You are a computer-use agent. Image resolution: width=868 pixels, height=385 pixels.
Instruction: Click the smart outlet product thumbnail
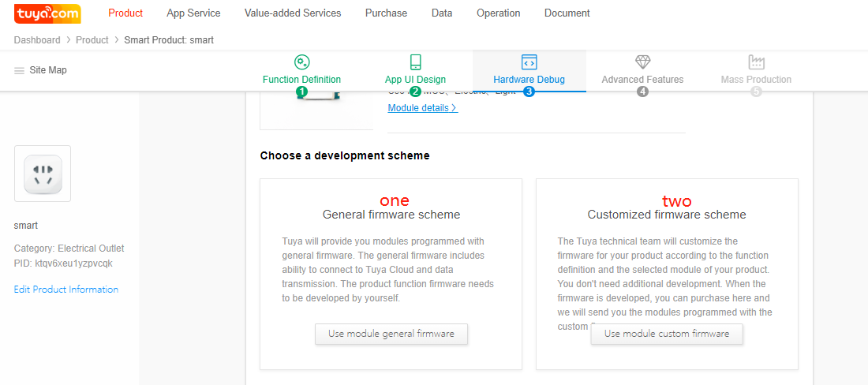43,174
